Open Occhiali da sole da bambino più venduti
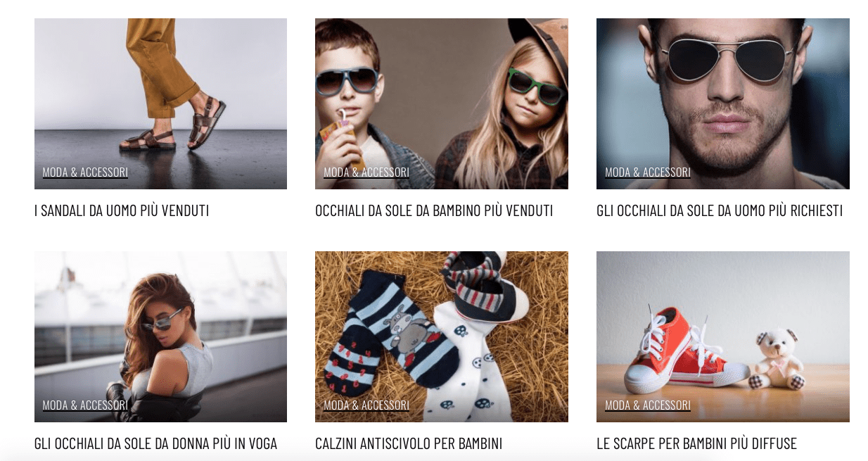 pos(434,210)
